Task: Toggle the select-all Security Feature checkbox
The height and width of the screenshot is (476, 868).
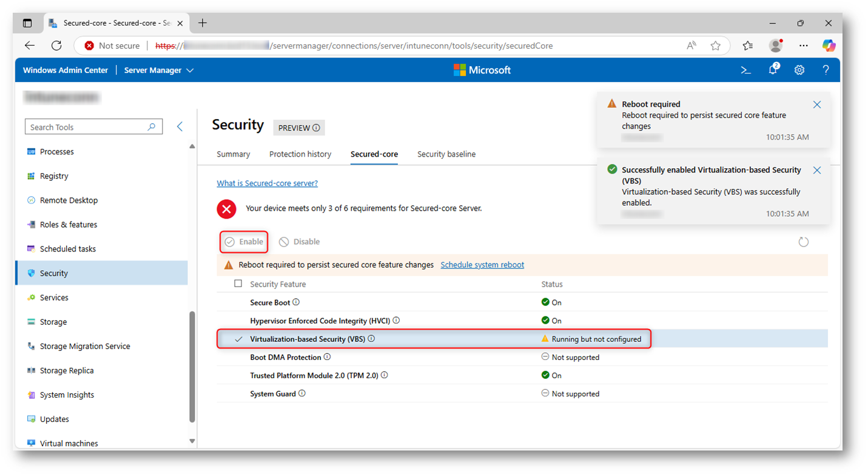Action: [x=238, y=284]
